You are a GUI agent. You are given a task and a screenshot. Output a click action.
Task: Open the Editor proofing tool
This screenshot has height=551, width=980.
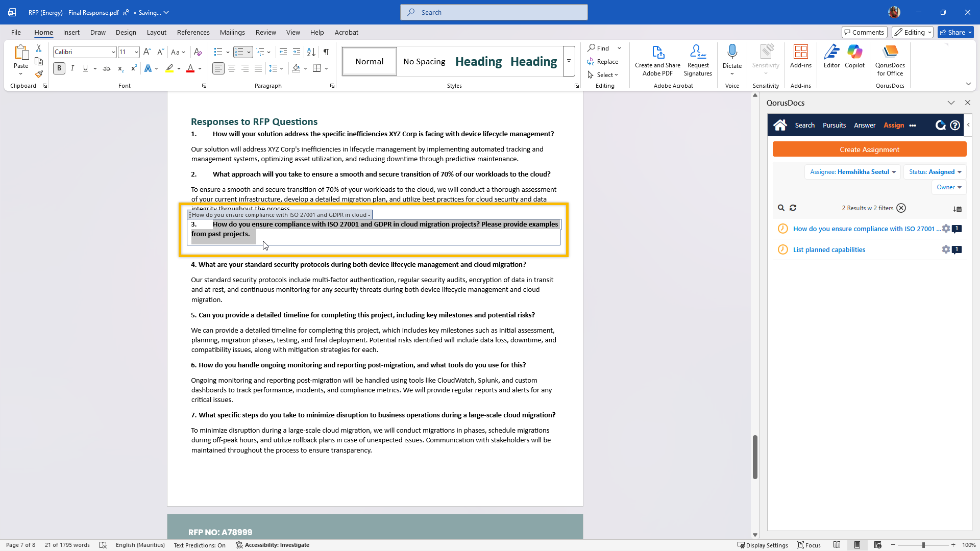point(831,56)
